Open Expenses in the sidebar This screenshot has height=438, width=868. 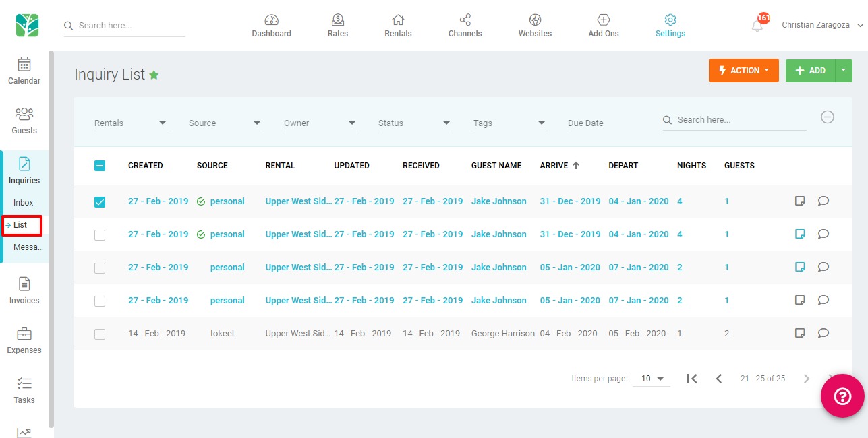point(24,341)
